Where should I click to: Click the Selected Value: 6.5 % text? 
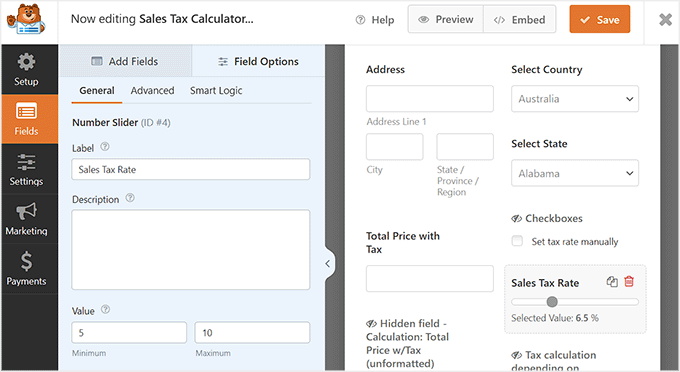coord(555,318)
